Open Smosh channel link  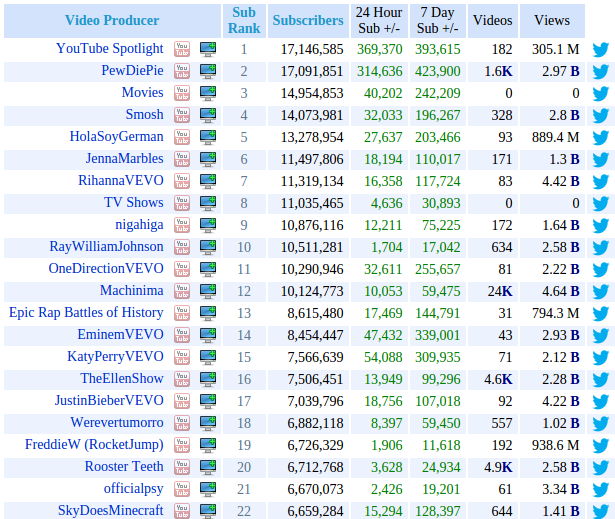point(144,115)
